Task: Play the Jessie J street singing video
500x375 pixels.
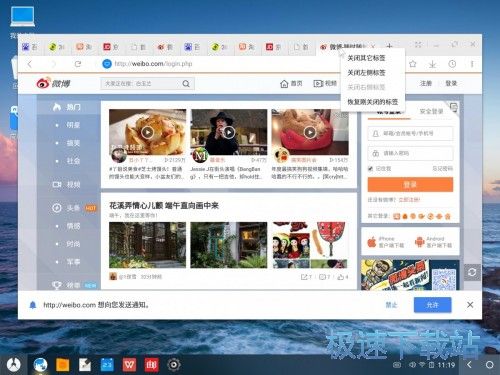Action: (229, 132)
